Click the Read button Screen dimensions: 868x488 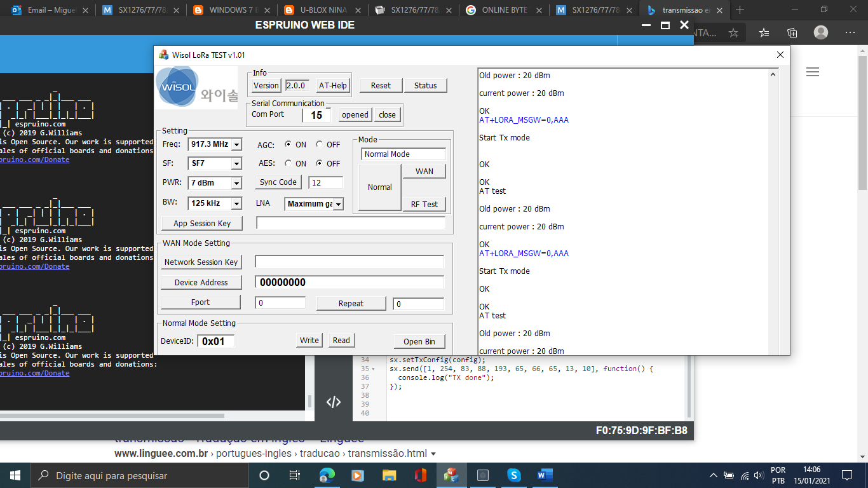coord(341,341)
